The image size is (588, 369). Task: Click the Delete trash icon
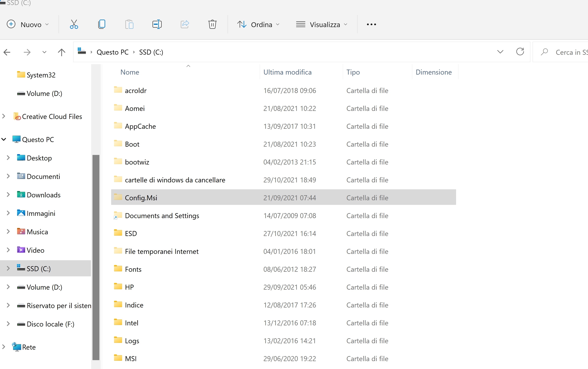[212, 24]
